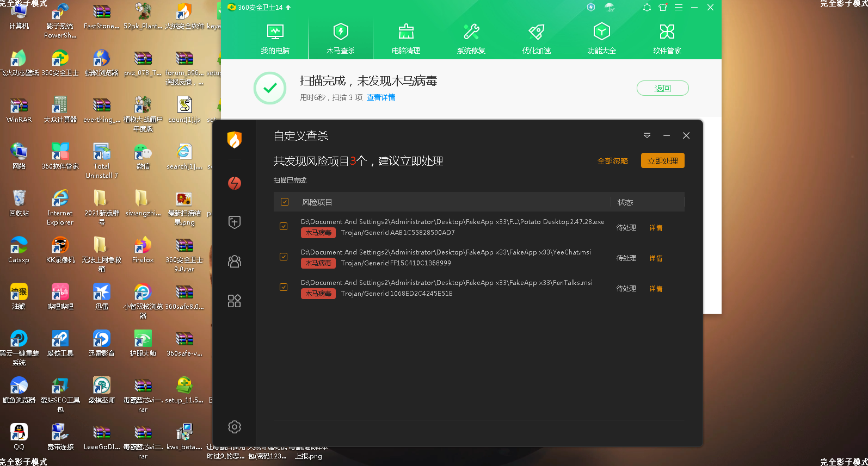The width and height of the screenshot is (868, 466).
Task: Select the 哔哩哔哩 desktop icon
Action: click(60, 296)
